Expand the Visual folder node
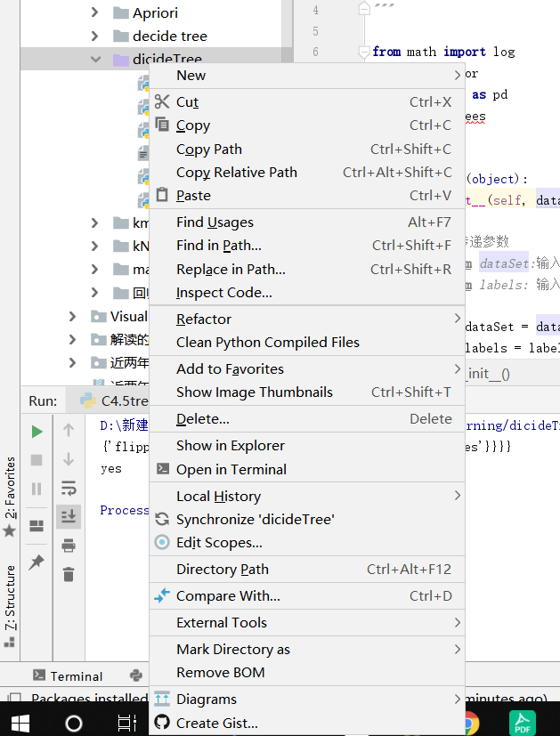Viewport: 560px width, 736px height. coord(72,316)
